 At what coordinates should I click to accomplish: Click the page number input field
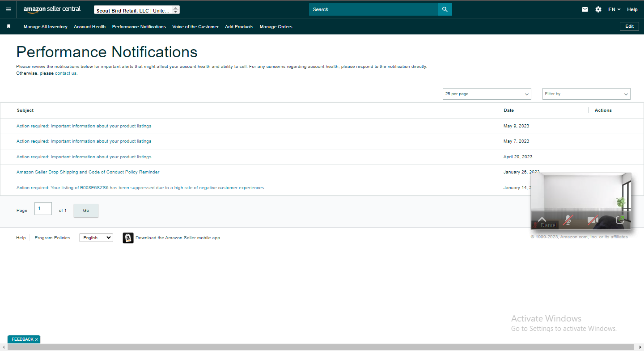click(43, 209)
